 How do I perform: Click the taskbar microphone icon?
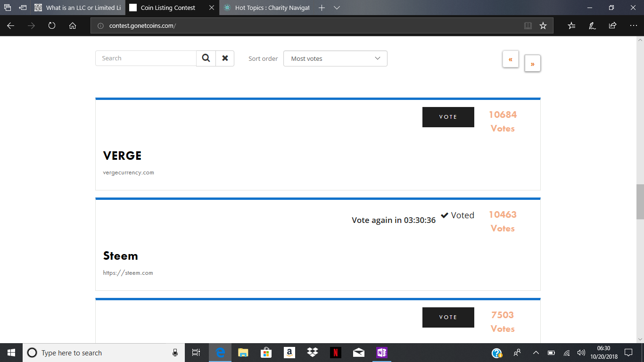click(x=175, y=353)
